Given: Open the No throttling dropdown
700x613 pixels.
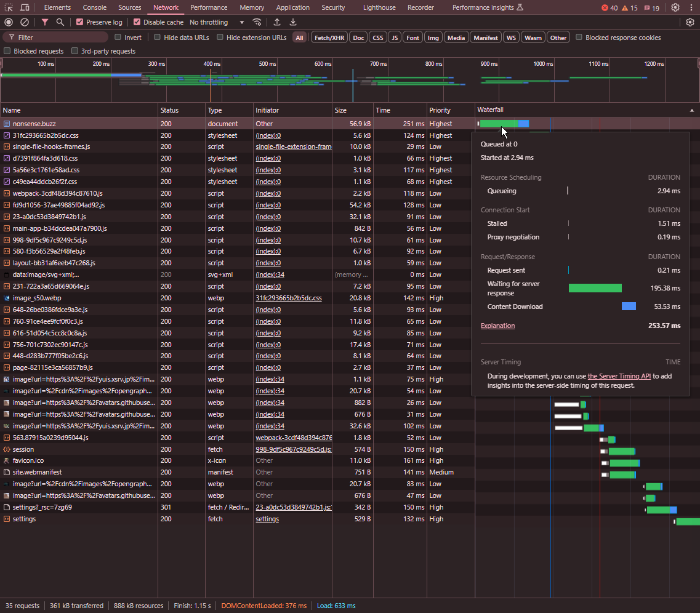Looking at the screenshot, I should (217, 22).
